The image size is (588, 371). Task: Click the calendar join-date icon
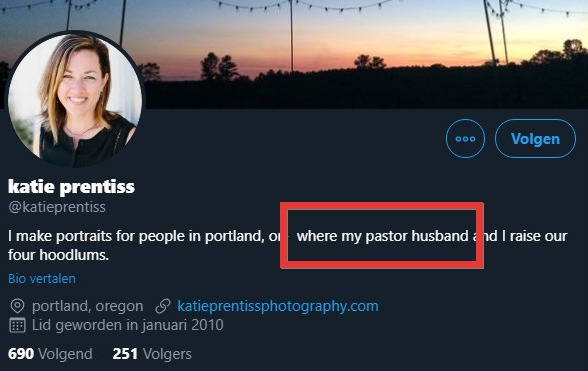[17, 325]
